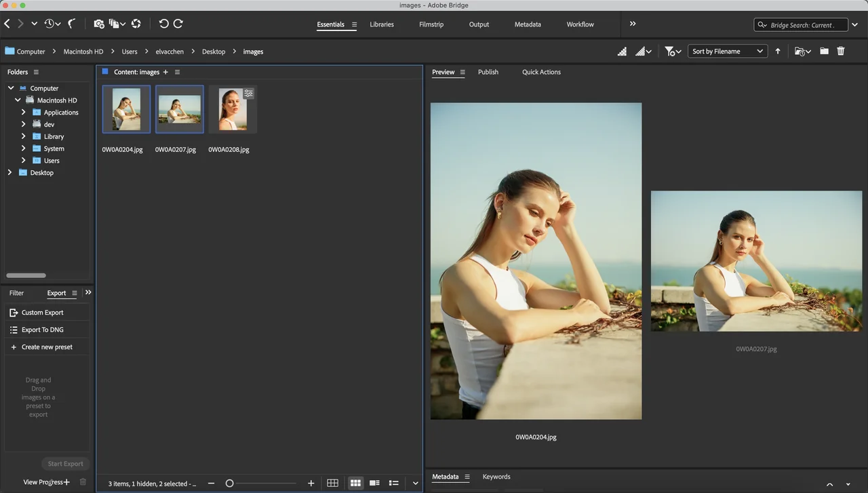Click thumbnail quality icon
Viewport: 868px width, 493px height.
(622, 51)
